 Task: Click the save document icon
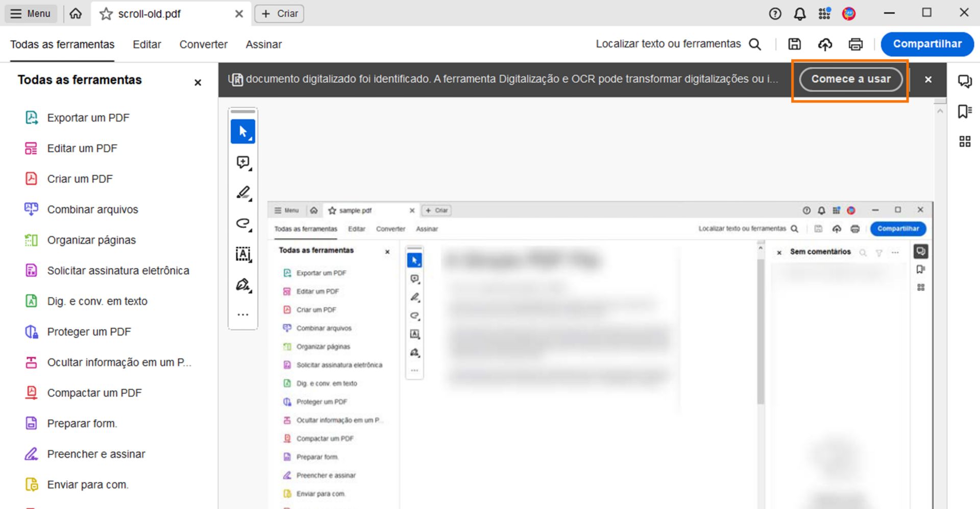794,44
